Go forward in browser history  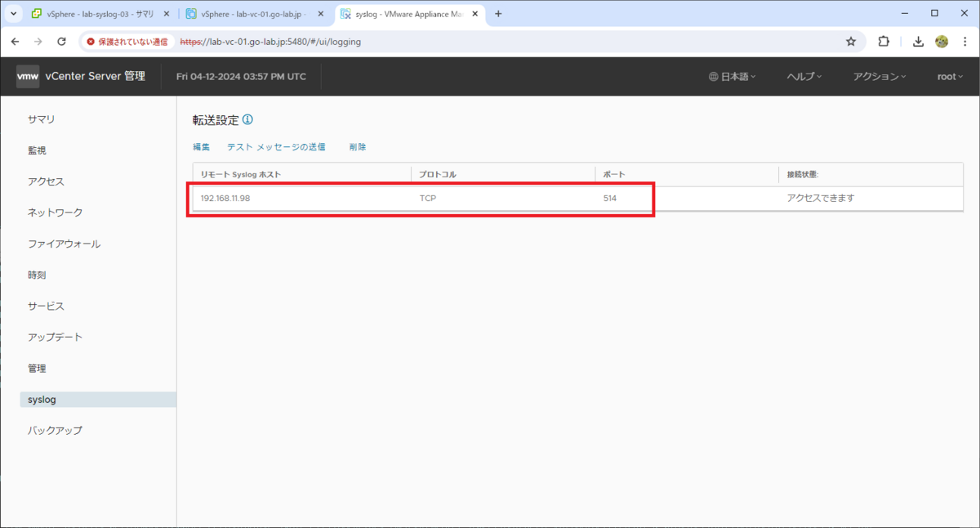[38, 42]
